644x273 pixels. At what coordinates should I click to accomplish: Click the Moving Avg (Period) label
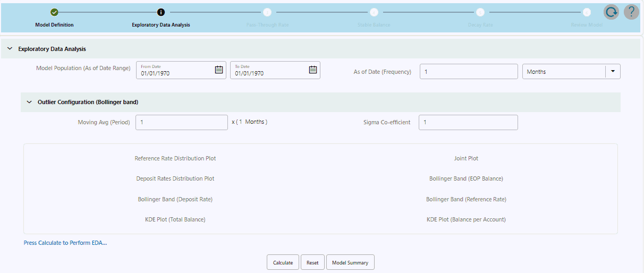(x=104, y=122)
